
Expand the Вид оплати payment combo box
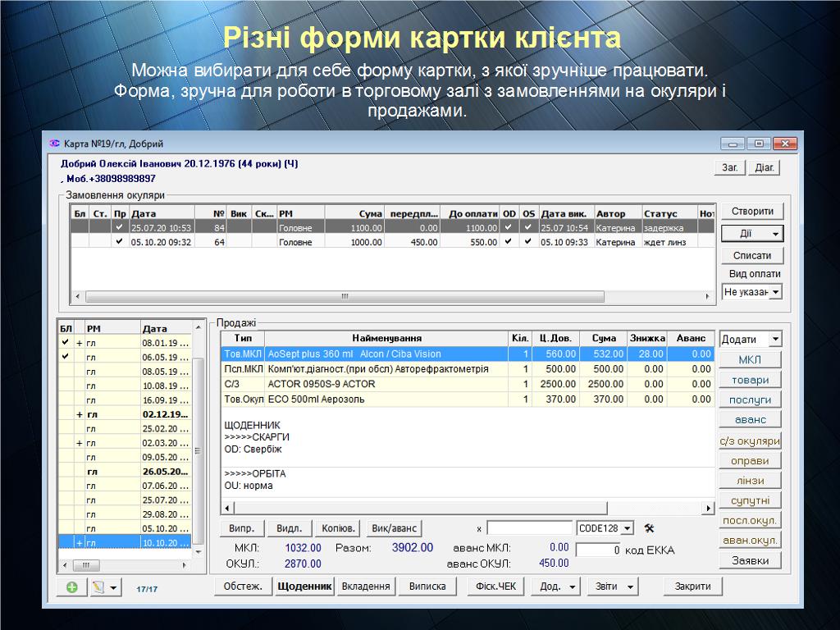click(775, 291)
